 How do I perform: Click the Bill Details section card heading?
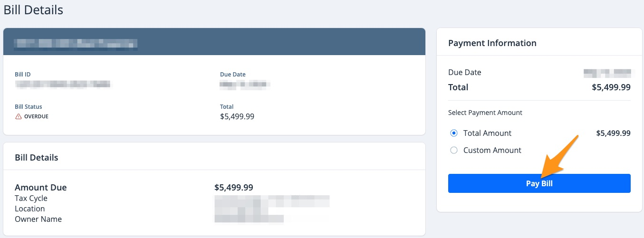pos(37,158)
